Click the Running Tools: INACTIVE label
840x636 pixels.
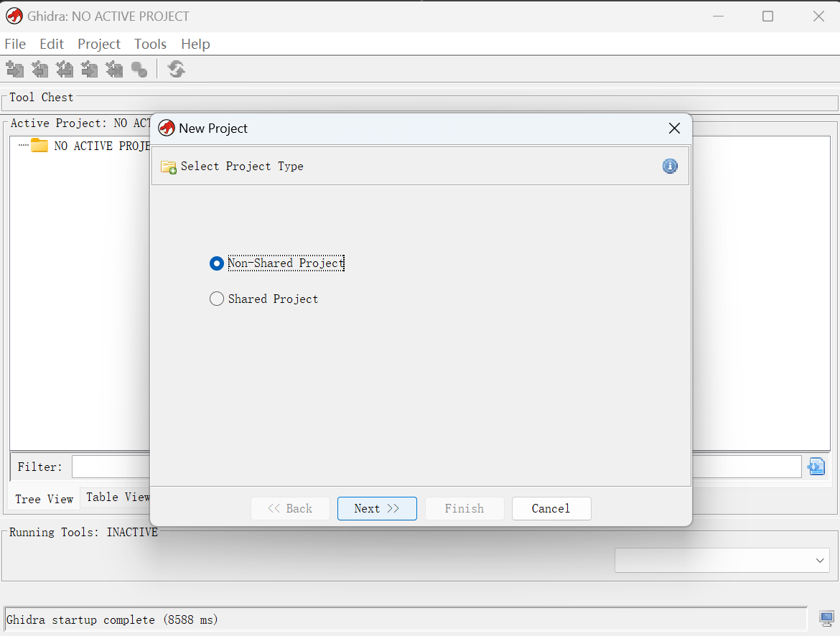coord(83,532)
